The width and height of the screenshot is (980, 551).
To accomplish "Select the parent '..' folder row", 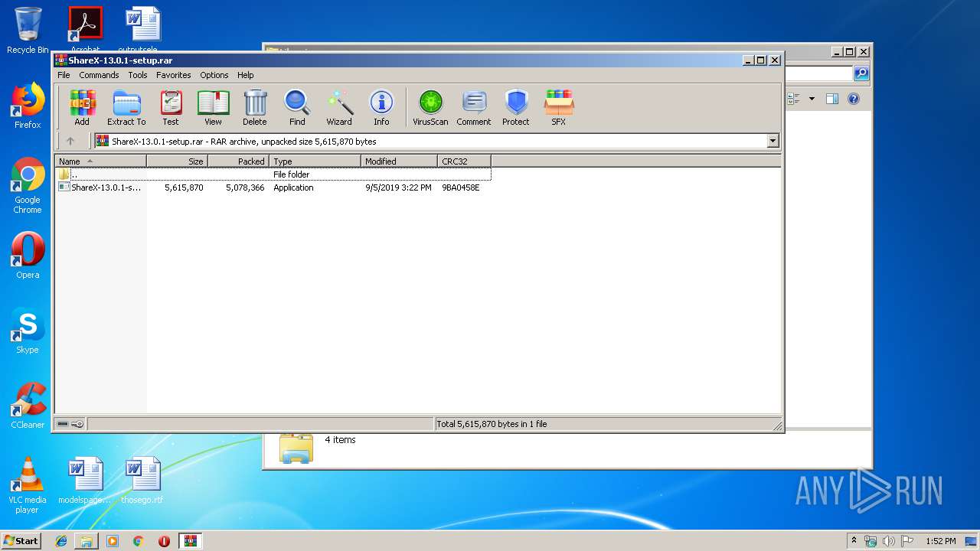I will [x=273, y=174].
